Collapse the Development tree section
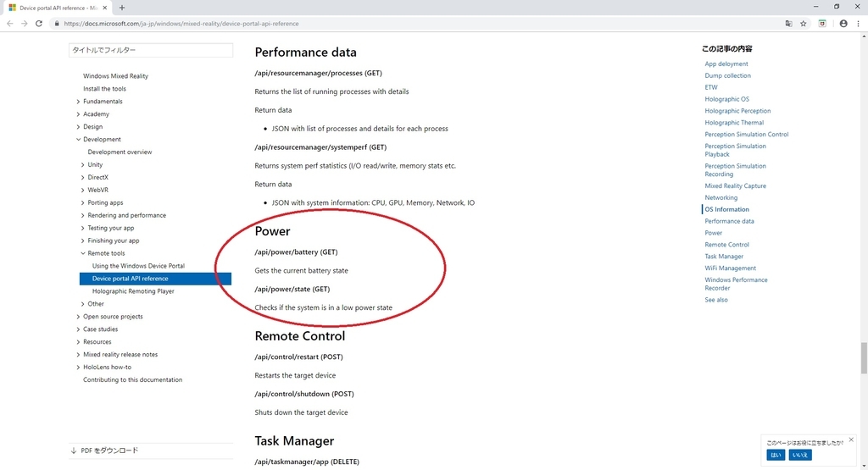The height and width of the screenshot is (470, 868). pyautogui.click(x=78, y=140)
